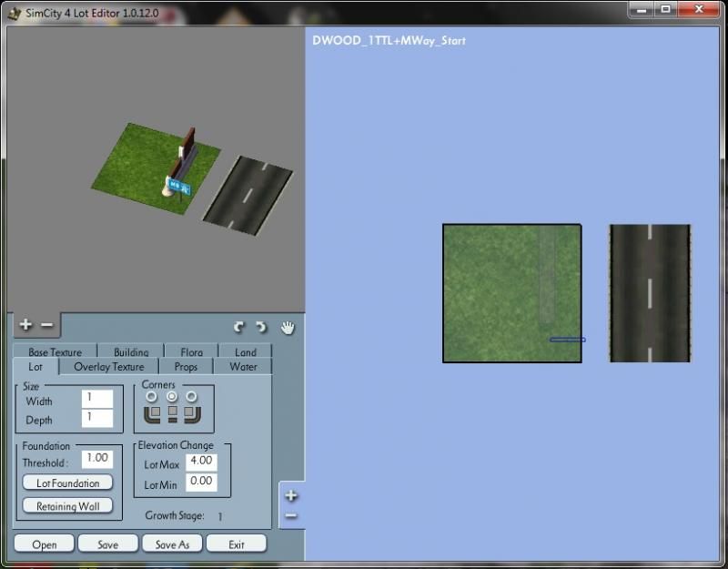The height and width of the screenshot is (569, 728).
Task: Click the 3D road piece in preview
Action: (248, 196)
